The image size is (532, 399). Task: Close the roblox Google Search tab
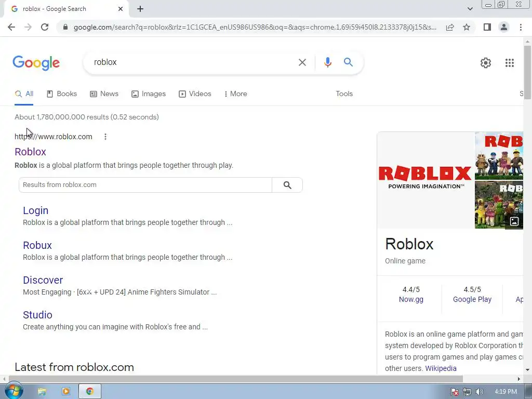(121, 9)
